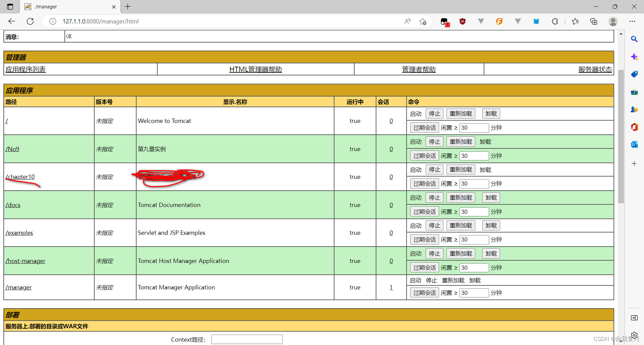Expire sessions for /No9 application

click(x=424, y=156)
